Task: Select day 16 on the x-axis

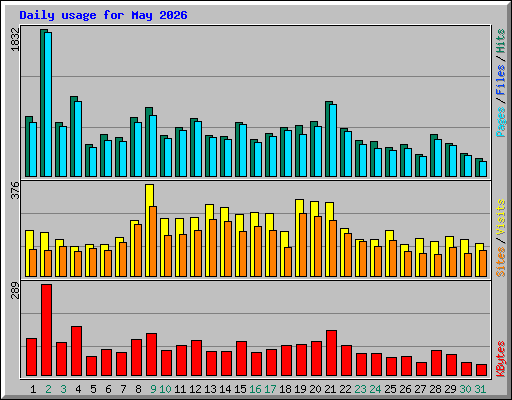Action: (x=255, y=389)
